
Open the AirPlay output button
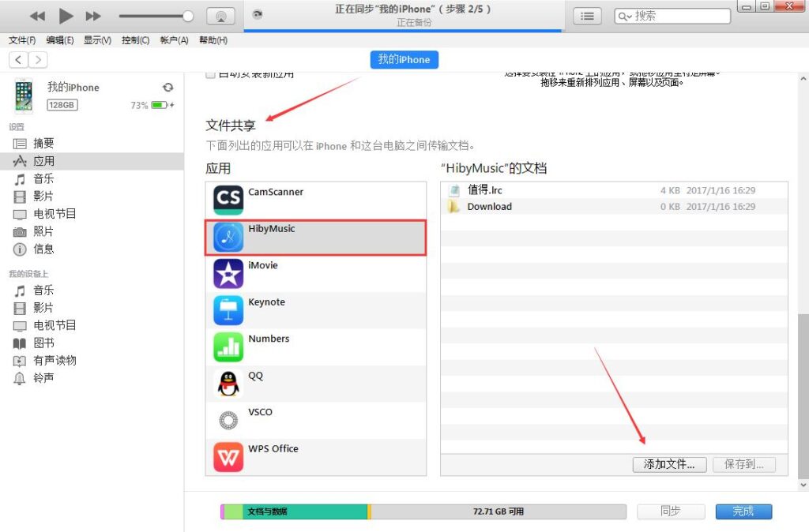[220, 16]
